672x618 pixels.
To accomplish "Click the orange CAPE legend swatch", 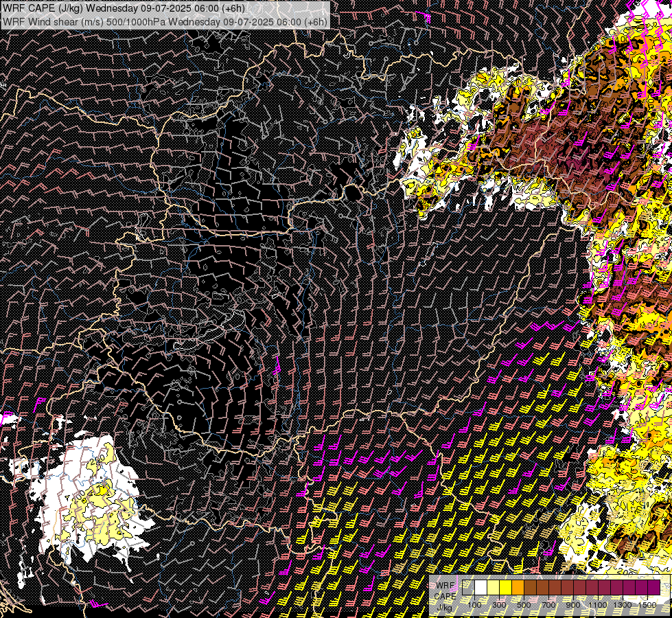I will tap(518, 587).
